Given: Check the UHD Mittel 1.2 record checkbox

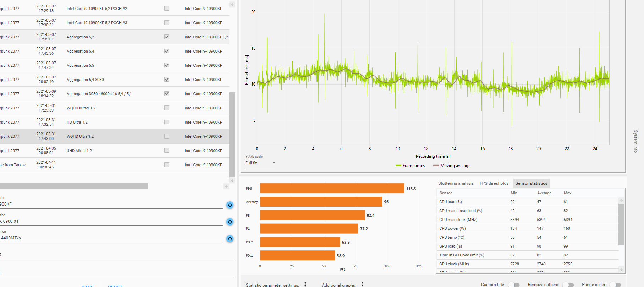Looking at the screenshot, I should 167,151.
